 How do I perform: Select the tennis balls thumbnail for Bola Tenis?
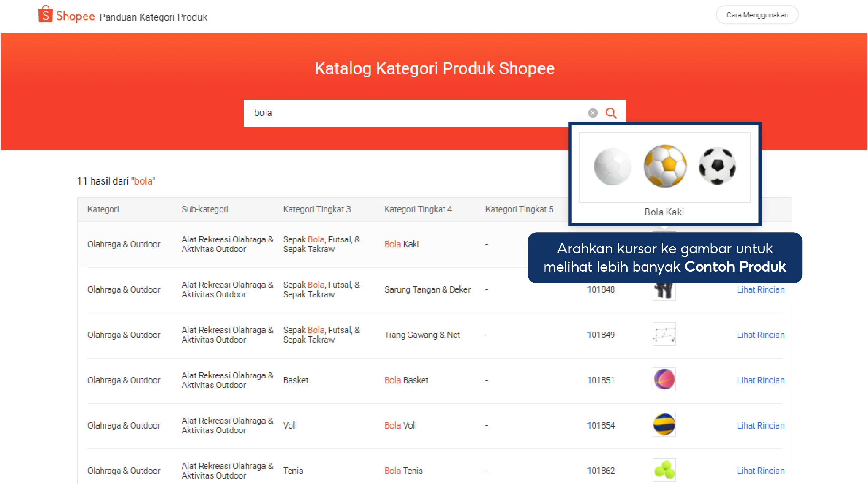664,470
